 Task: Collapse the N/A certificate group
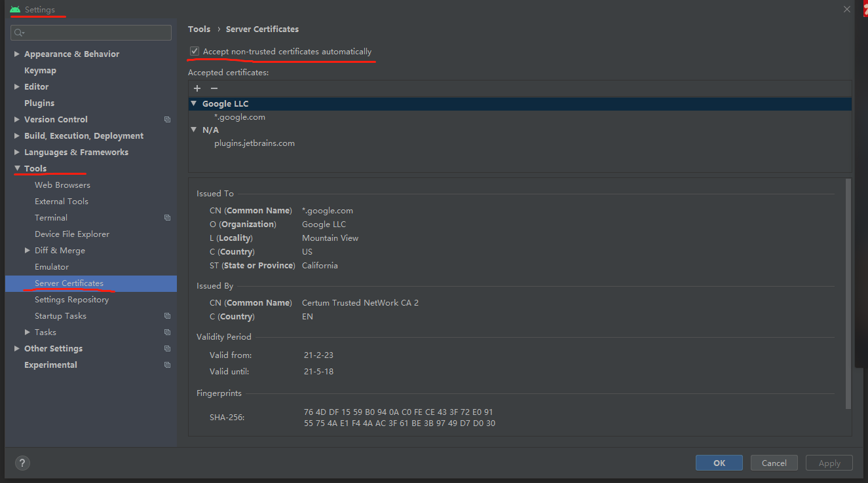[194, 130]
